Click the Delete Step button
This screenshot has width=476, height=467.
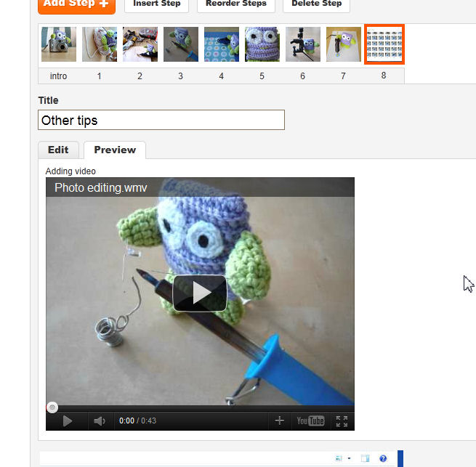point(316,5)
